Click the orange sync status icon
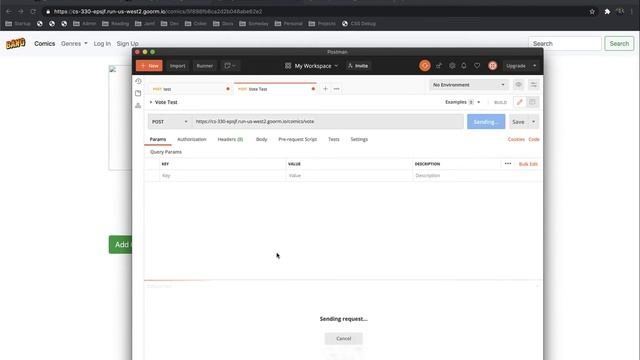The image size is (640, 360). tap(424, 66)
